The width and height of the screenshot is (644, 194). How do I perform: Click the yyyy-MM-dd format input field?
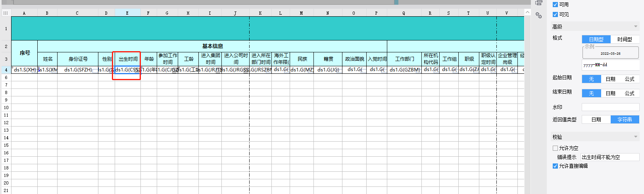tap(610, 65)
